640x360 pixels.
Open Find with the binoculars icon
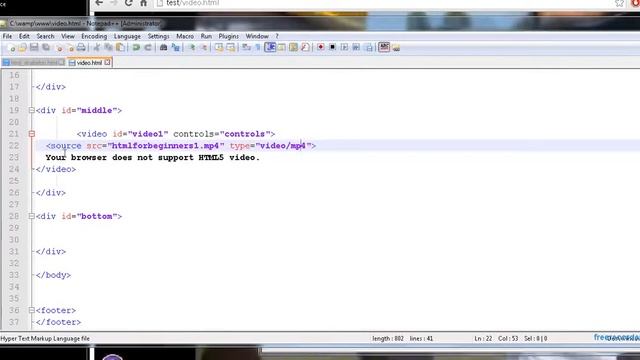click(x=163, y=48)
